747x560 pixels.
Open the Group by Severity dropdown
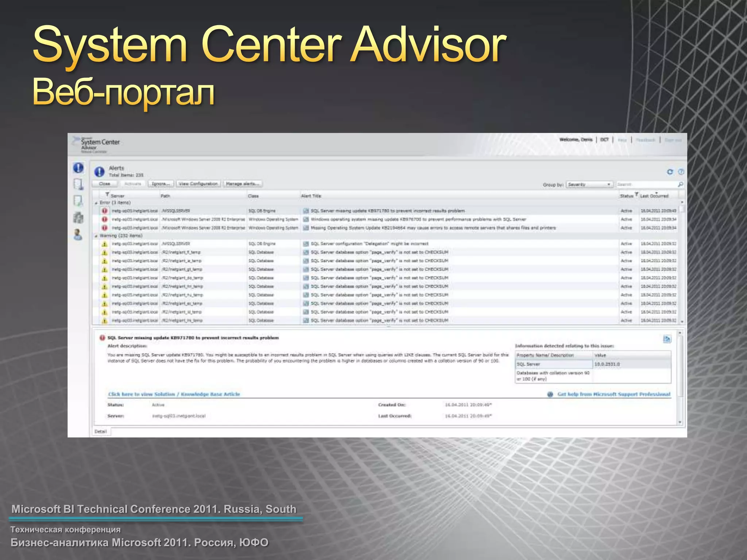[589, 184]
